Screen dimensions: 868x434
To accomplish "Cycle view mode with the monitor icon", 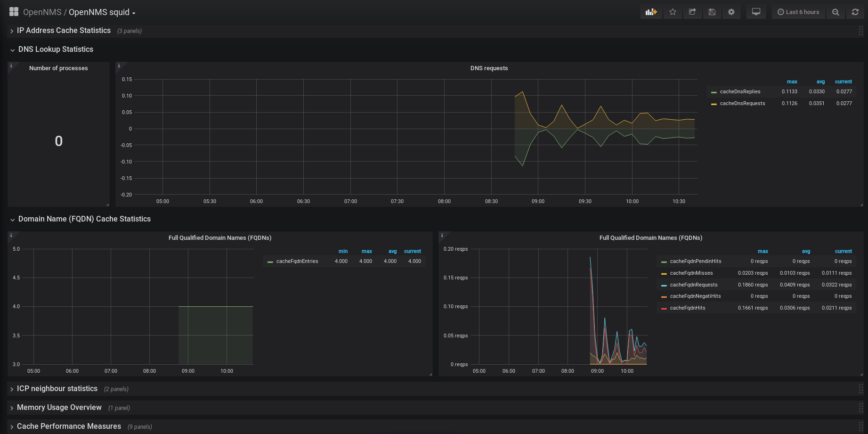I will click(756, 12).
